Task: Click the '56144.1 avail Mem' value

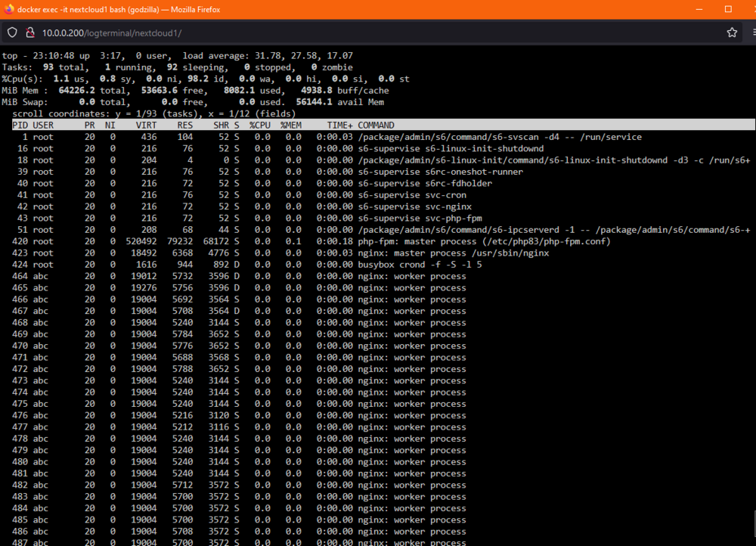Action: click(340, 102)
